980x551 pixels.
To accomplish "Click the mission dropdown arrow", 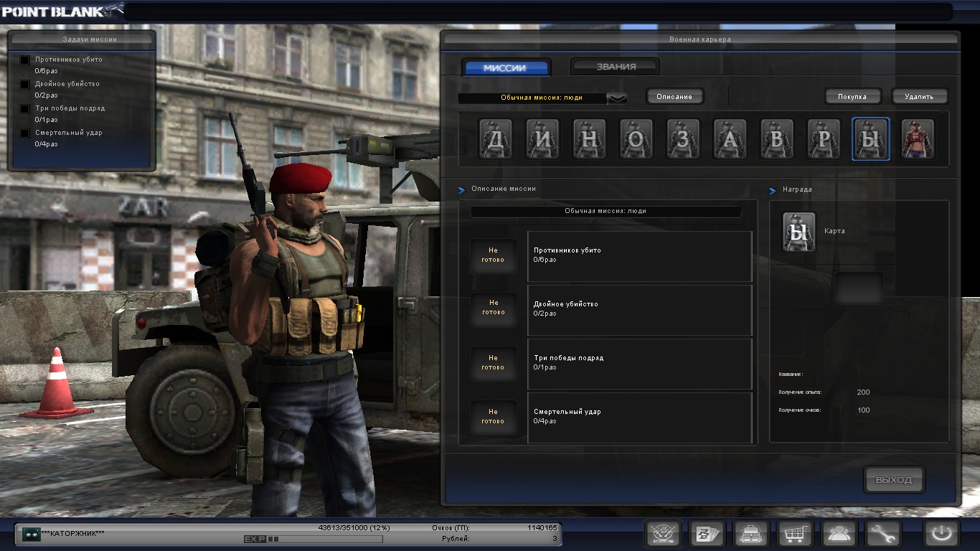I will pos(617,98).
